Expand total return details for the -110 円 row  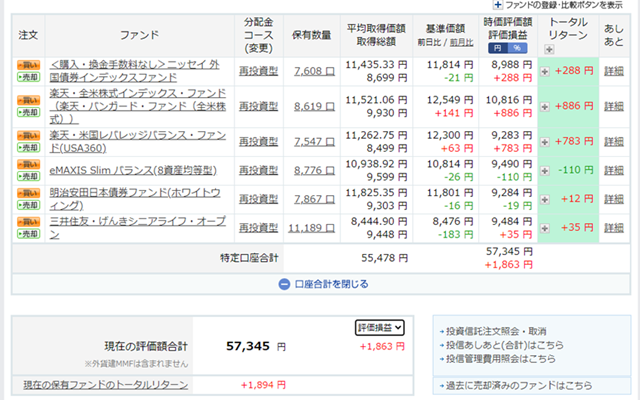pos(545,170)
